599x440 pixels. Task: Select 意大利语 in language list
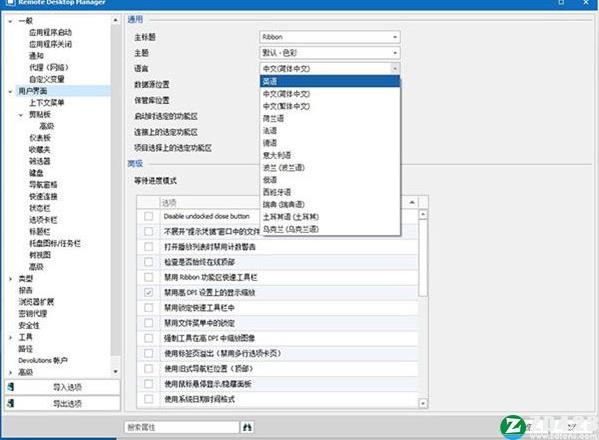[330, 155]
